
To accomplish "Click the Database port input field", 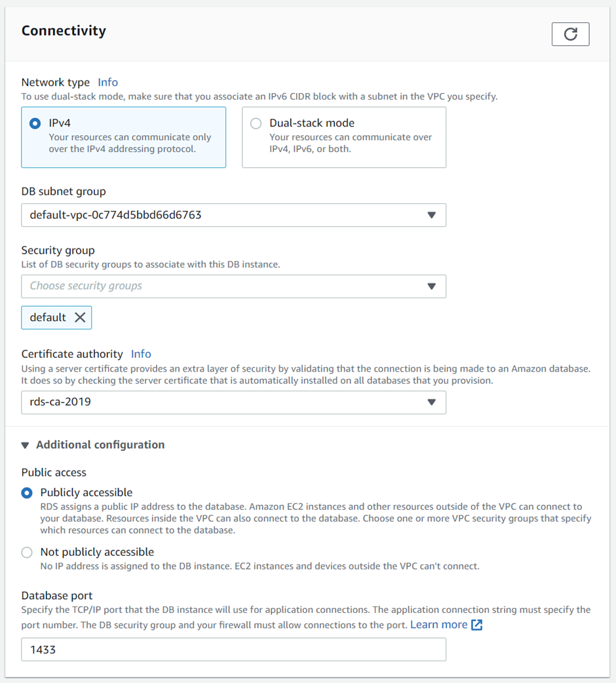I will [234, 650].
